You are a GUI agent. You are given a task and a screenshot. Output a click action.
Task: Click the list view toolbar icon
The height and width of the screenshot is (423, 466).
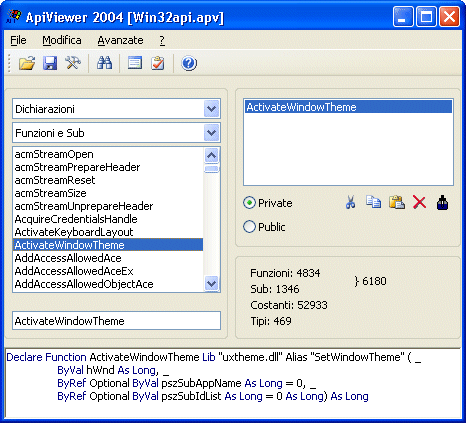coord(135,63)
